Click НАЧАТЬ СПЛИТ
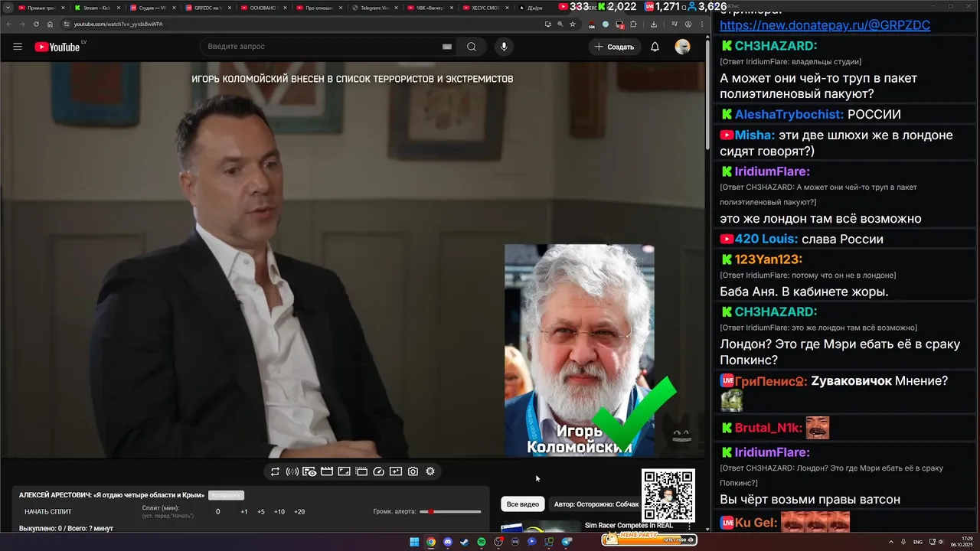The width and height of the screenshot is (980, 551). pos(48,511)
